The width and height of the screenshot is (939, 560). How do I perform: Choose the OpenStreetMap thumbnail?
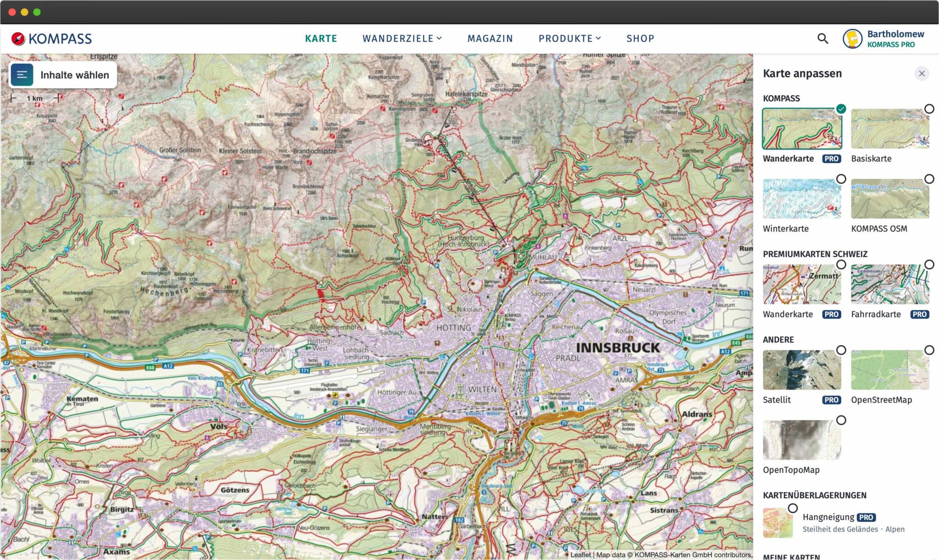point(890,370)
